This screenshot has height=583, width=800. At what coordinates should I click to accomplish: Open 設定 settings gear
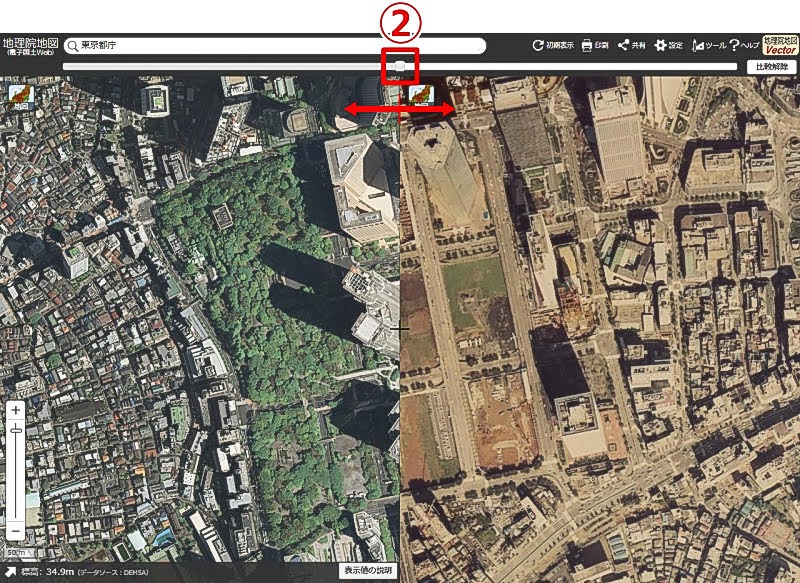pyautogui.click(x=668, y=45)
